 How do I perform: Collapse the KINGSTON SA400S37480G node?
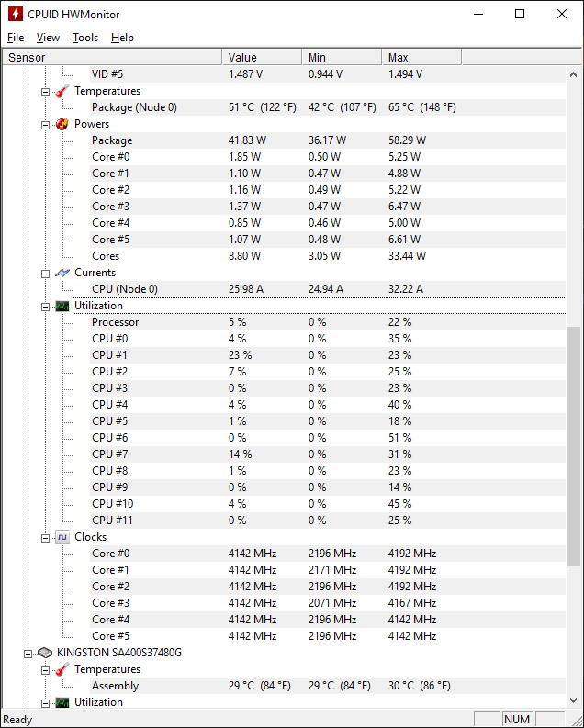click(x=28, y=654)
